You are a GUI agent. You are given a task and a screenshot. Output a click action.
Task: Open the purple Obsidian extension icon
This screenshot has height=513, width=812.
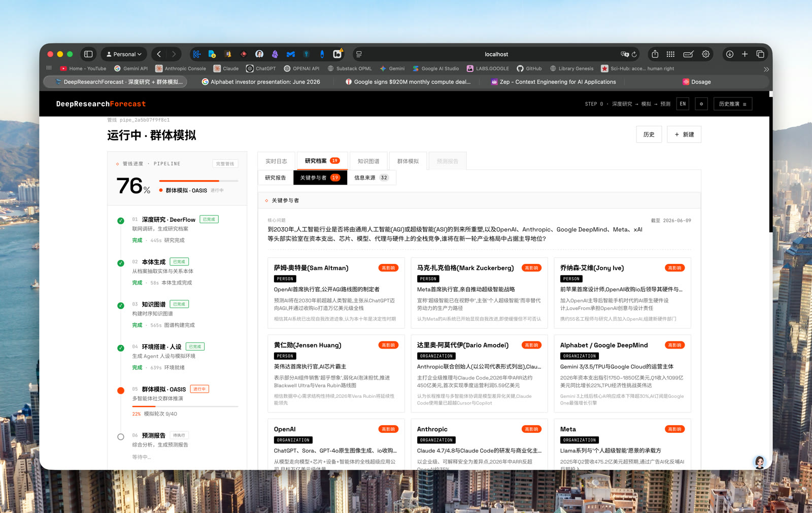coord(275,54)
